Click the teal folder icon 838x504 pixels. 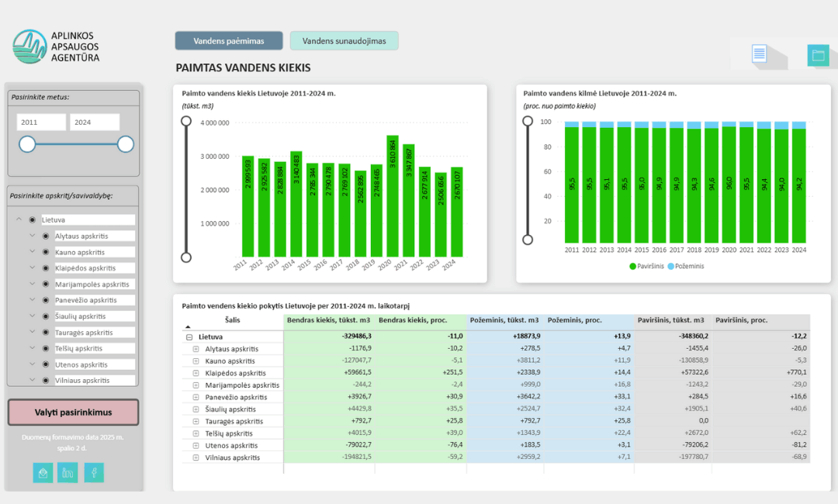click(818, 54)
